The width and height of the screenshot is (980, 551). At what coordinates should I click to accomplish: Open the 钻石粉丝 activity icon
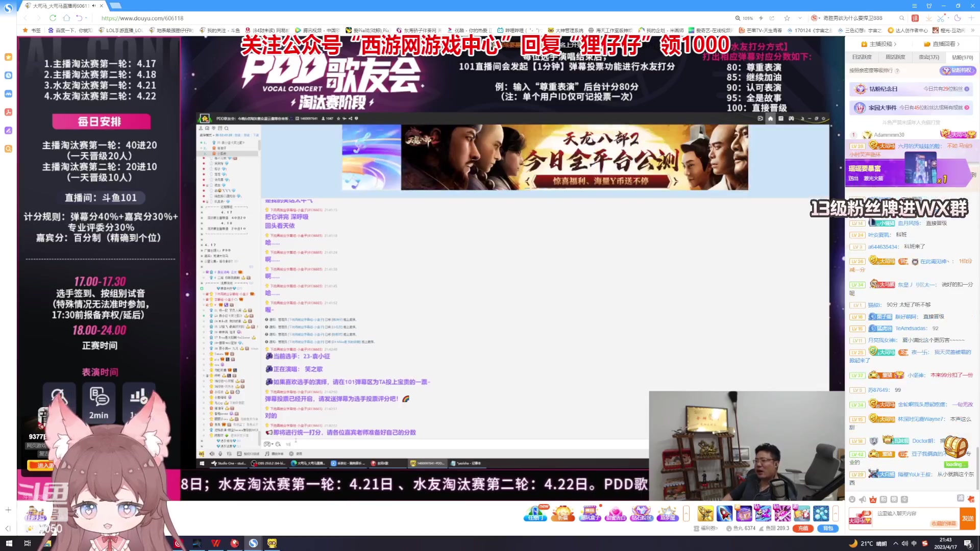pyautogui.click(x=641, y=513)
